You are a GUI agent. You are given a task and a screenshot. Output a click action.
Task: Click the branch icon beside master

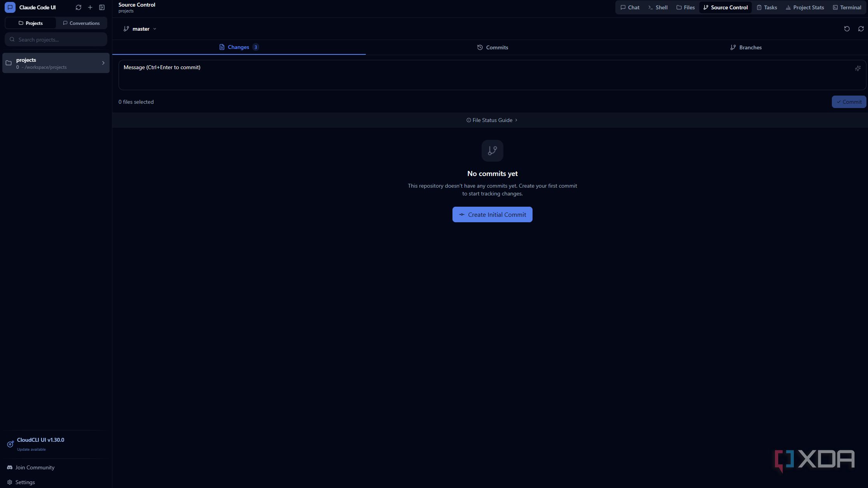pyautogui.click(x=126, y=29)
